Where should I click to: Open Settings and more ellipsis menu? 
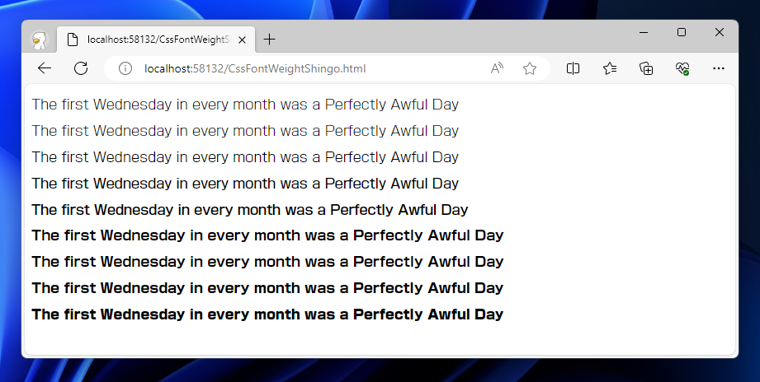pyautogui.click(x=719, y=68)
